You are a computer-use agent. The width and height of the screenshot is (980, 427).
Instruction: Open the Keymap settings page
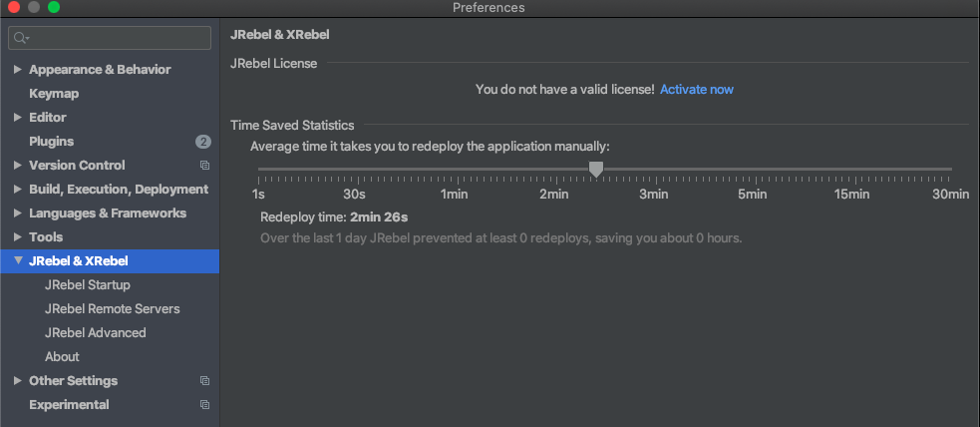coord(54,94)
